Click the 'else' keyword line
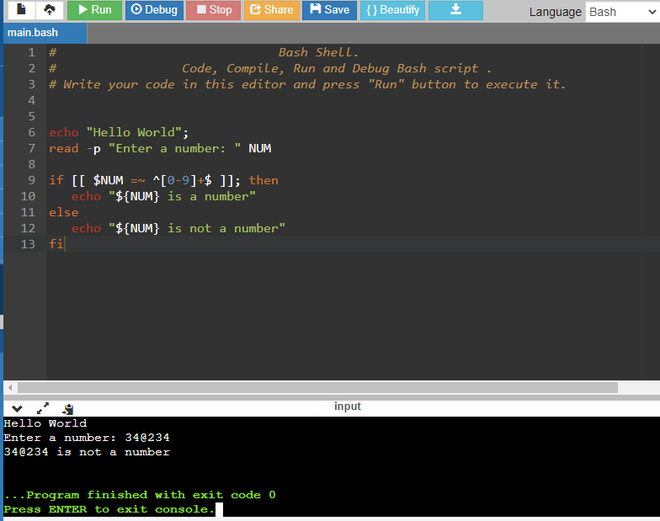The image size is (660, 521). point(64,212)
